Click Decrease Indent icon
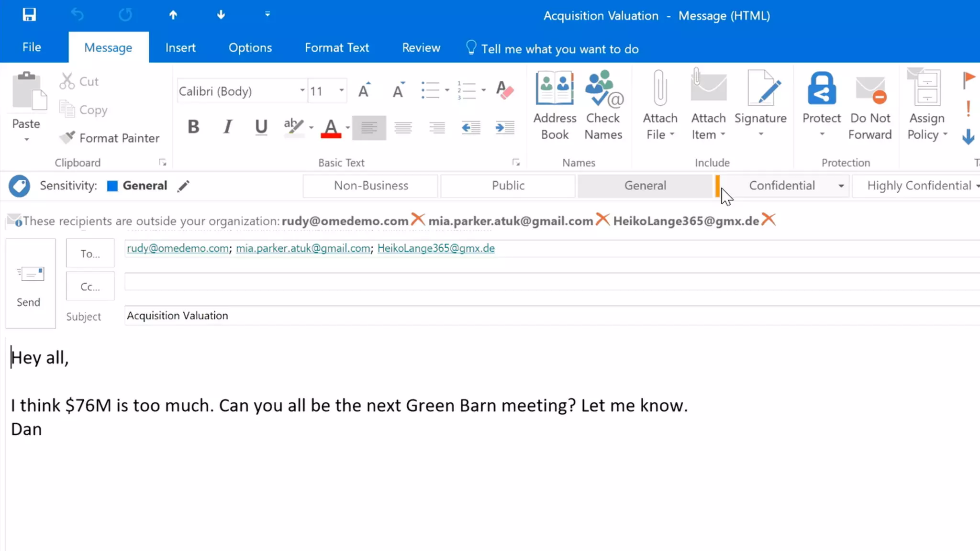This screenshot has width=980, height=551. [471, 128]
